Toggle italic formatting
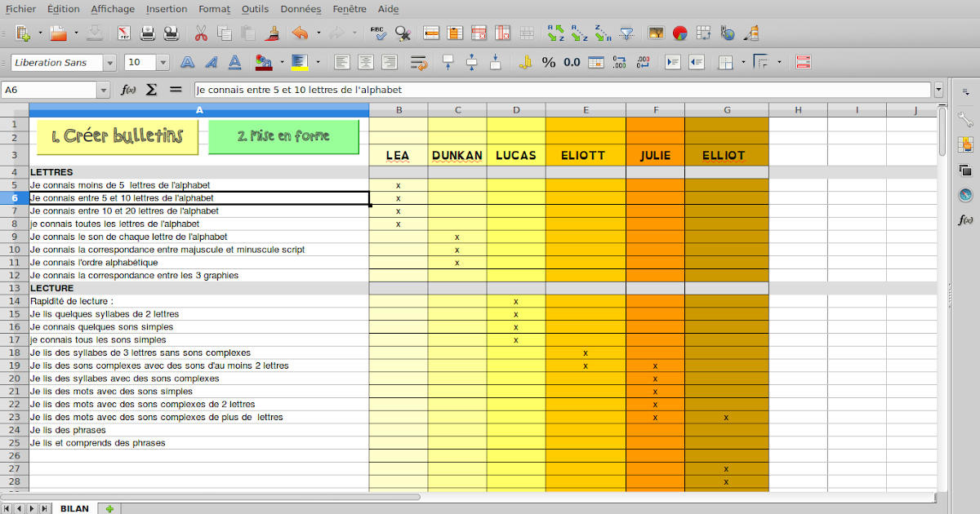The width and height of the screenshot is (980, 514). 211,61
